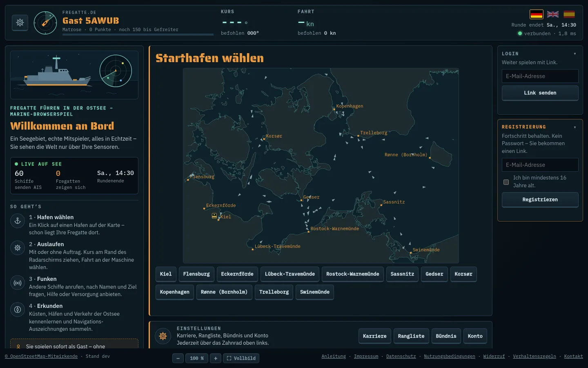The image size is (588, 368).
Task: Click the zoom out minus button
Action: pos(178,358)
